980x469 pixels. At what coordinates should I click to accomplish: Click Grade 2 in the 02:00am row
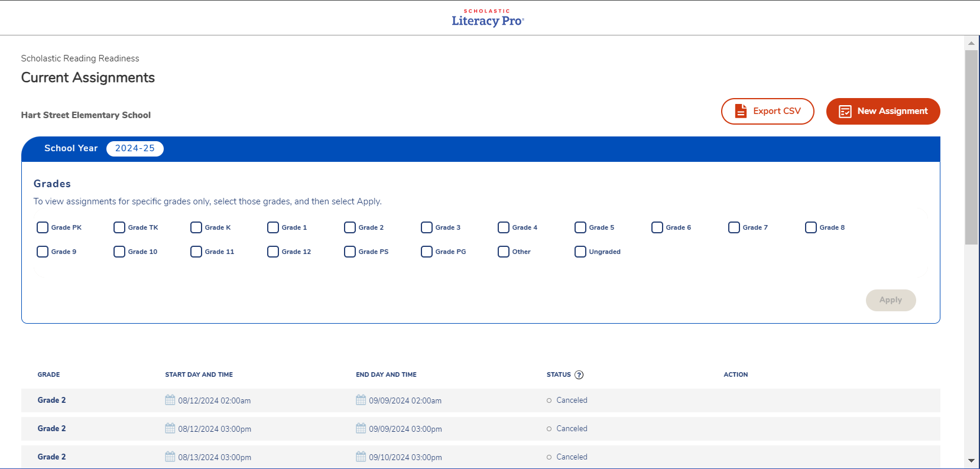click(x=51, y=400)
